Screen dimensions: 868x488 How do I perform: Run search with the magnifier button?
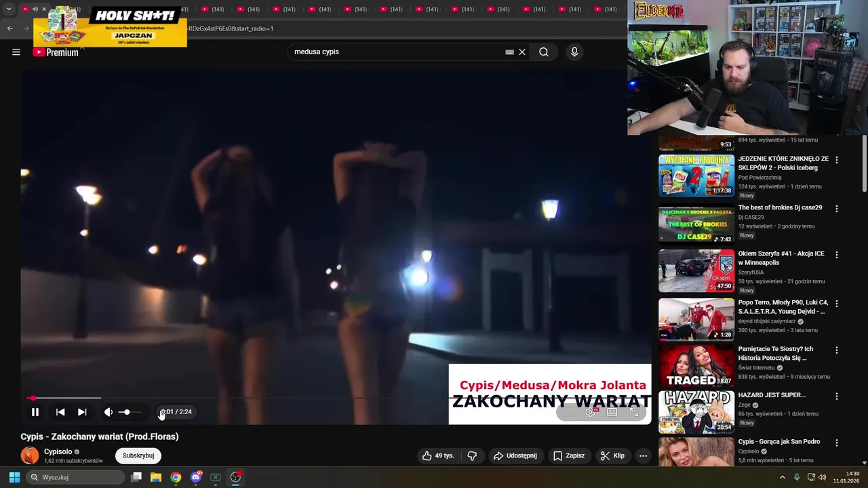[544, 52]
